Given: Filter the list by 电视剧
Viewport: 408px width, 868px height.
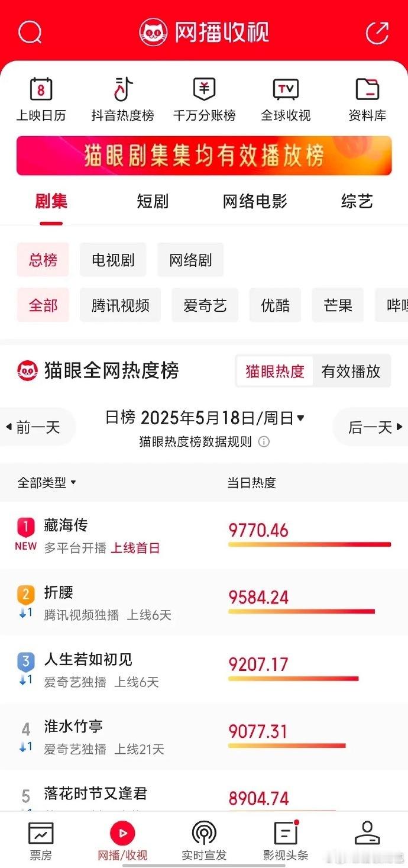Looking at the screenshot, I should pos(113,260).
